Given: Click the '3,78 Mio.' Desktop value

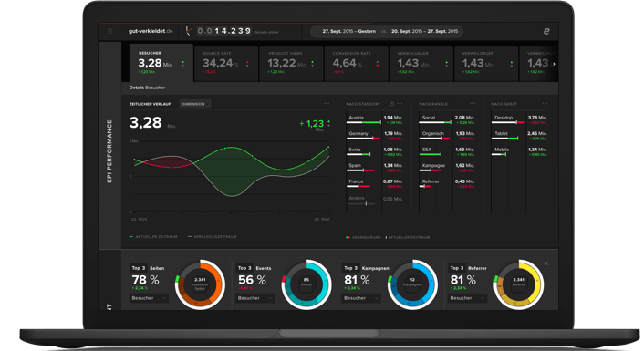Looking at the screenshot, I should (537, 118).
